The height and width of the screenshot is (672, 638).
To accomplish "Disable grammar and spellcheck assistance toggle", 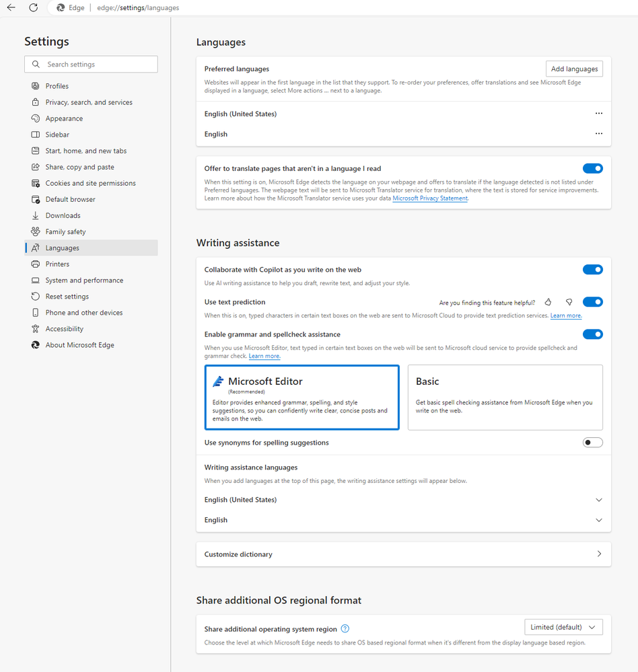I will point(592,334).
